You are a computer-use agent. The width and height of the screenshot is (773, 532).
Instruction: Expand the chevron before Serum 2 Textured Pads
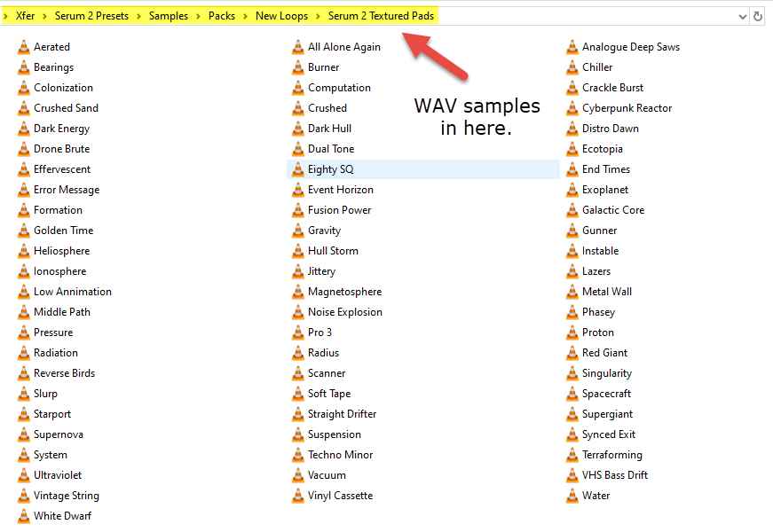pyautogui.click(x=319, y=16)
